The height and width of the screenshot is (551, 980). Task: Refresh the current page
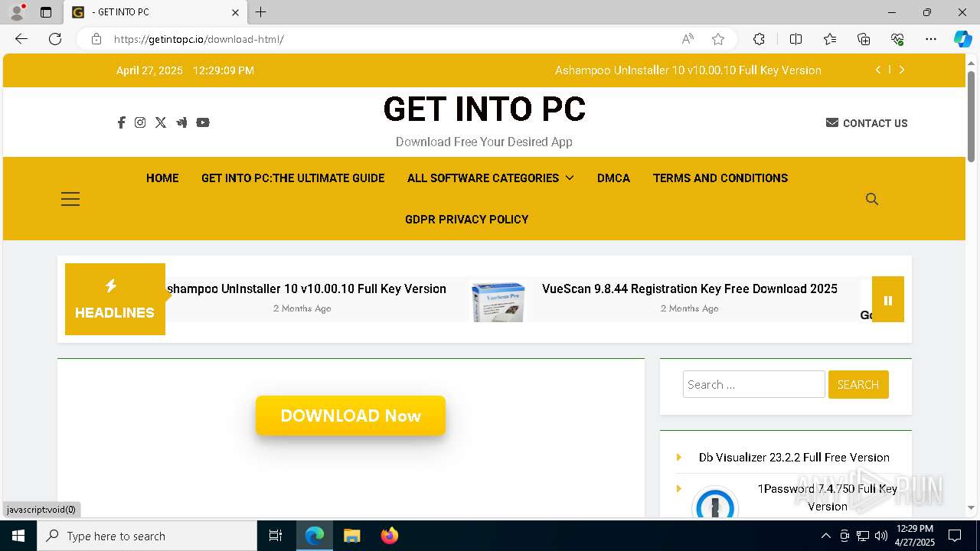pos(55,39)
